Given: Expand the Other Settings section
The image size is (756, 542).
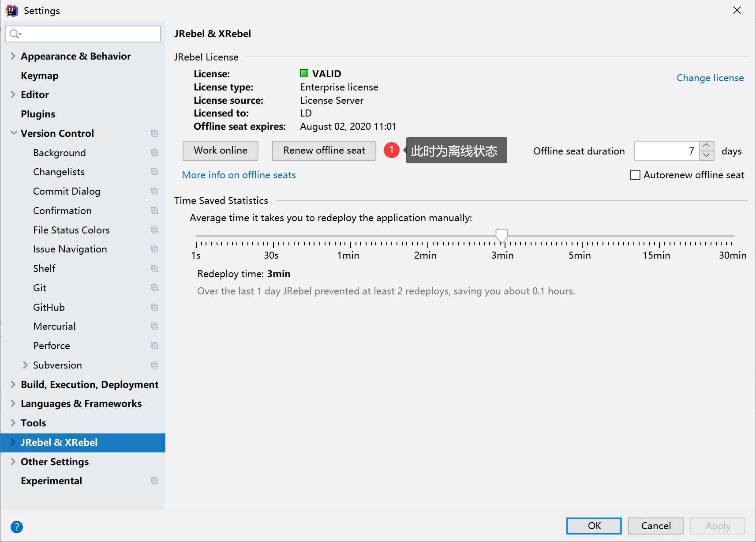Looking at the screenshot, I should (13, 462).
